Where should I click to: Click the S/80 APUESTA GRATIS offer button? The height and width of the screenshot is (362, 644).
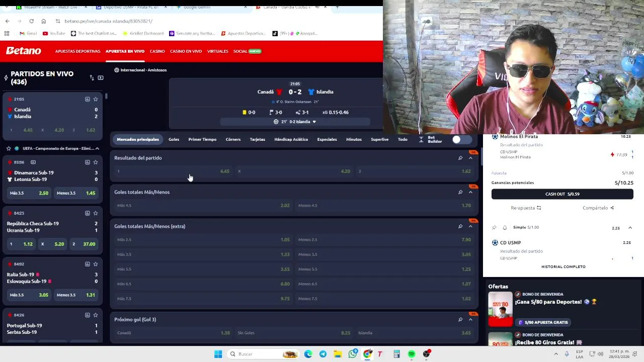click(x=542, y=322)
